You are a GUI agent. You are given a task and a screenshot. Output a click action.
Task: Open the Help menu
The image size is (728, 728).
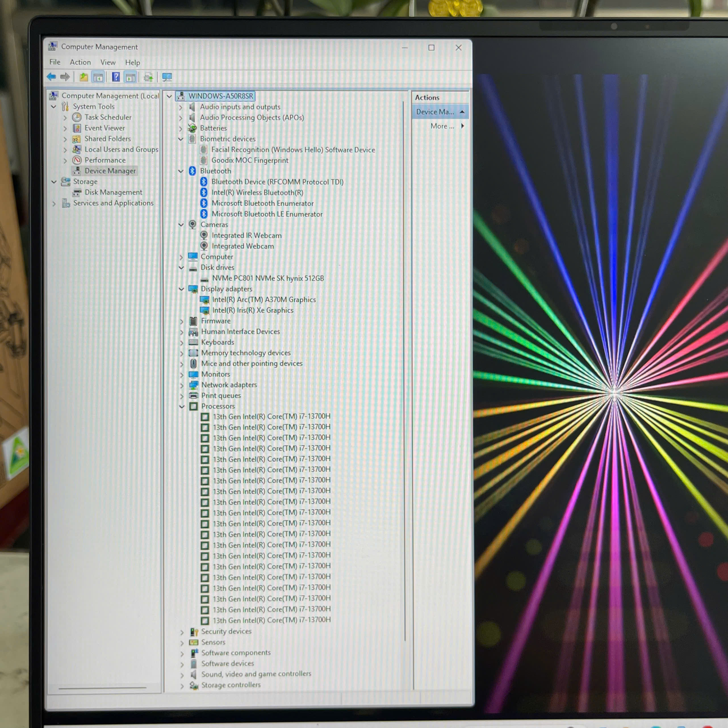click(x=133, y=62)
